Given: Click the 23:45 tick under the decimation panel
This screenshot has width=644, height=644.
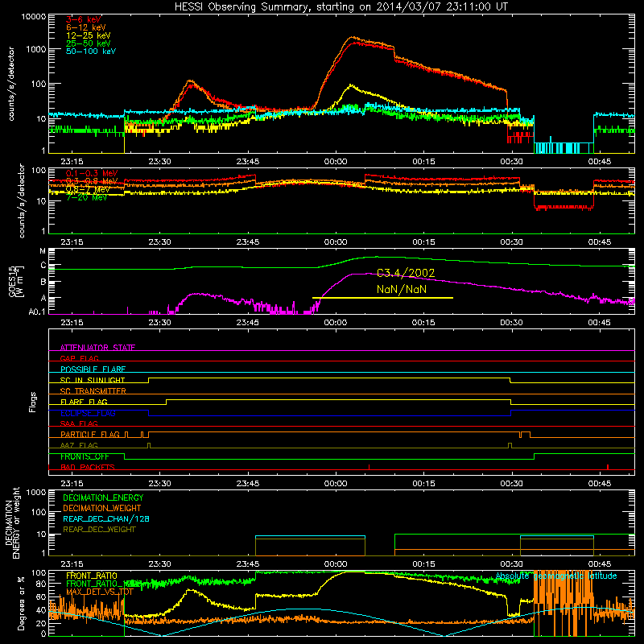Looking at the screenshot, I should (248, 564).
